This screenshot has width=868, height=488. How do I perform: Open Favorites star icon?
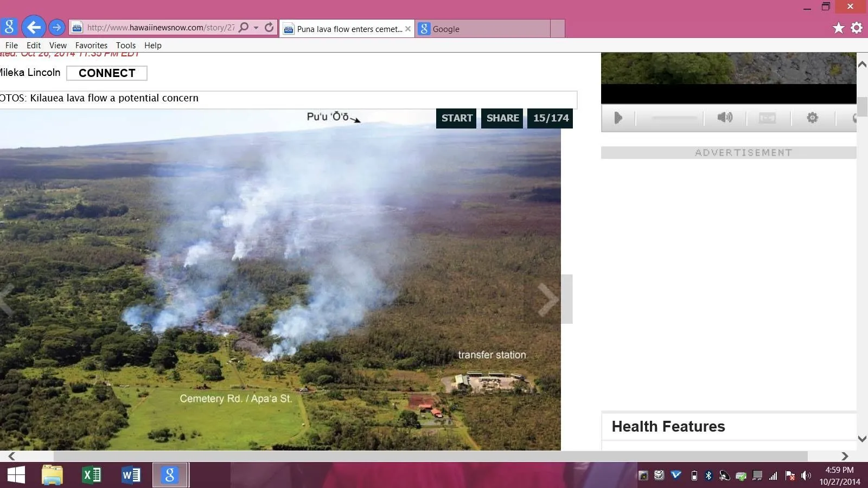pos(838,28)
